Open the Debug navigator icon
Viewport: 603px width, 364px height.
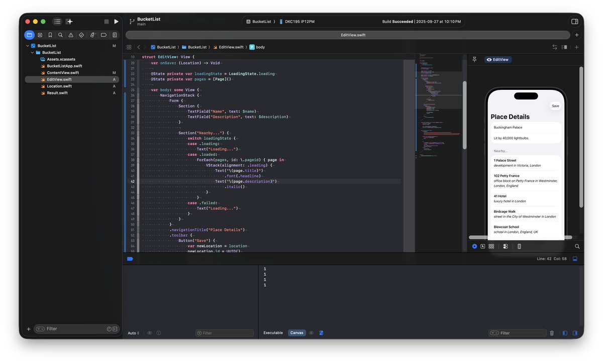92,35
